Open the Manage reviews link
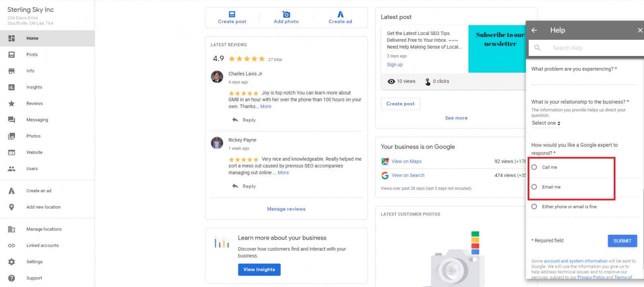This screenshot has height=287, width=644. click(286, 209)
